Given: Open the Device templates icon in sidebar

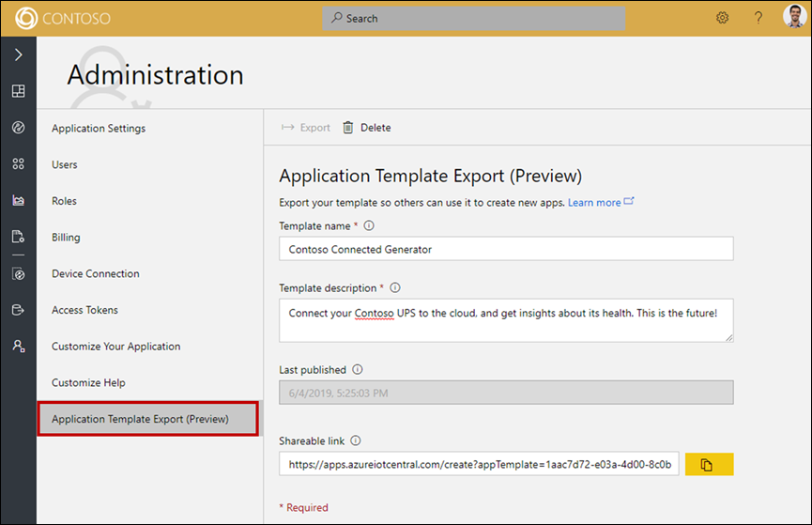Looking at the screenshot, I should [x=19, y=273].
